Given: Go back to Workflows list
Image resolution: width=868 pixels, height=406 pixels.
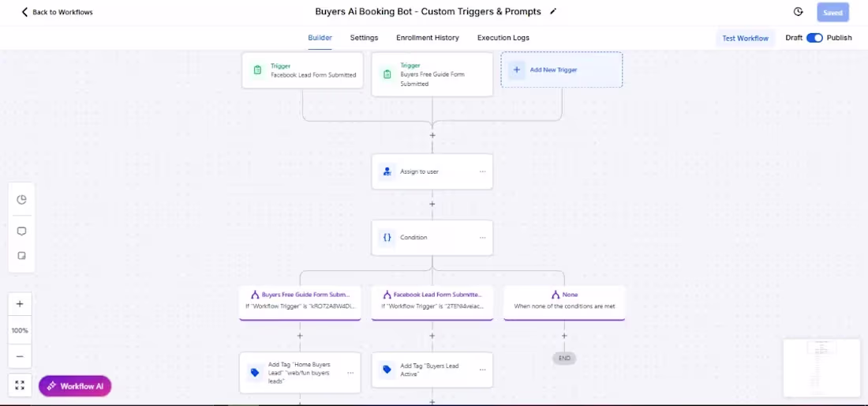Looking at the screenshot, I should point(57,12).
